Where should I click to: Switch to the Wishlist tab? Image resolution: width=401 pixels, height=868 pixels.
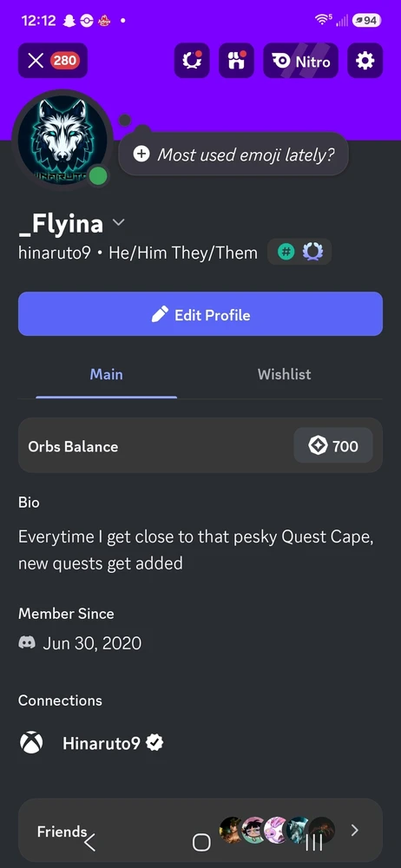click(x=284, y=375)
